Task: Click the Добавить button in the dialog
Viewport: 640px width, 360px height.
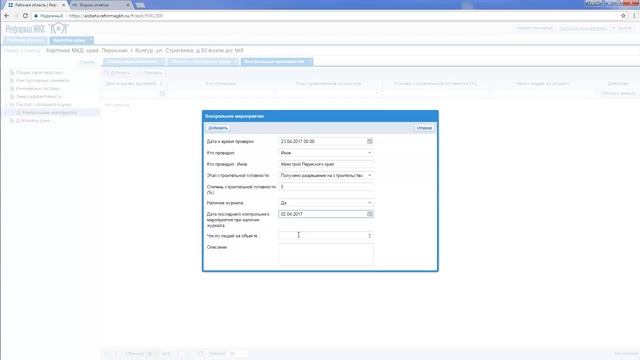Action: coord(218,128)
